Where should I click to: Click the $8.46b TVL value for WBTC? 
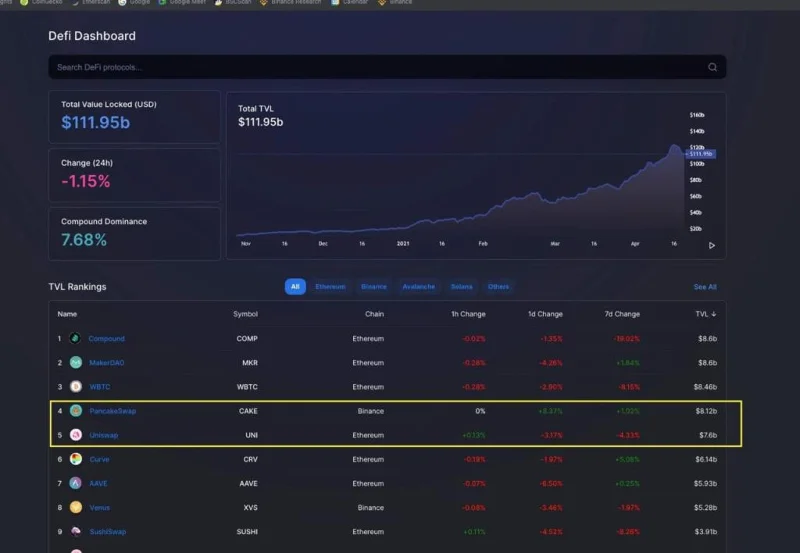tap(705, 387)
